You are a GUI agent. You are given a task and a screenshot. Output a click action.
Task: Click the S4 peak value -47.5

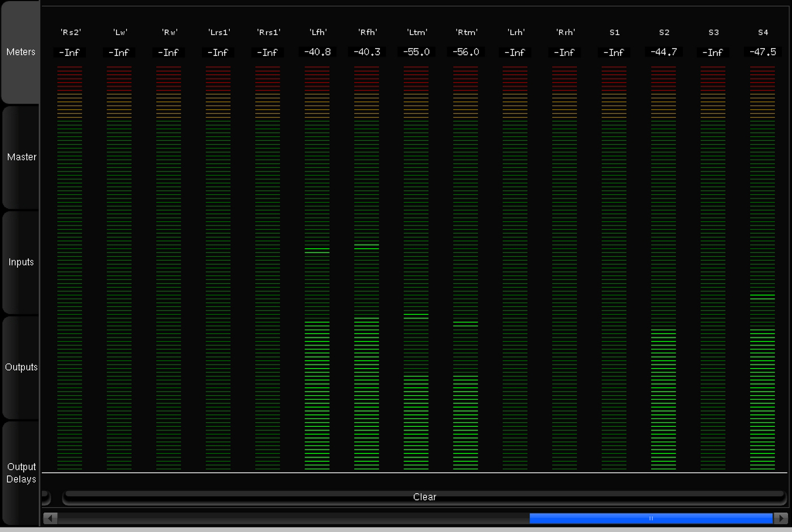point(763,52)
